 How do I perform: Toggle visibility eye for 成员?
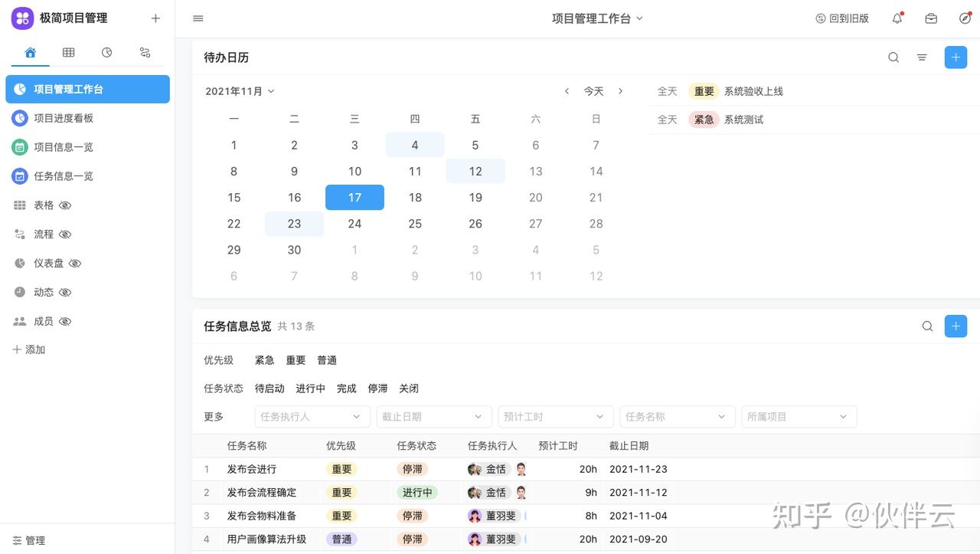coord(65,322)
